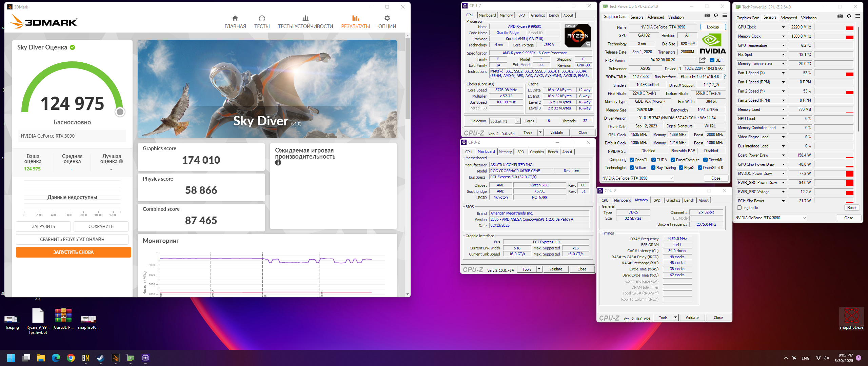Click the Bus Interface question mark icon
Image resolution: width=868 pixels, height=366 pixels.
(x=725, y=77)
